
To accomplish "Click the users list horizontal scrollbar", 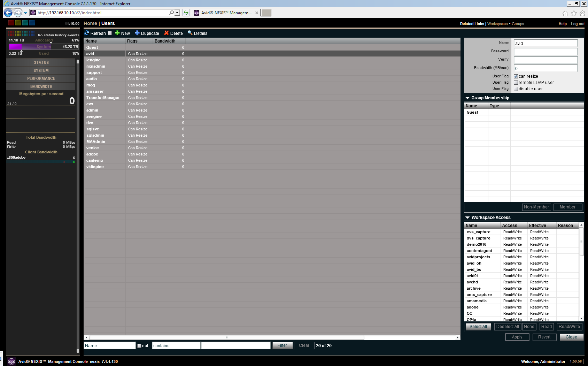I will pos(227,337).
